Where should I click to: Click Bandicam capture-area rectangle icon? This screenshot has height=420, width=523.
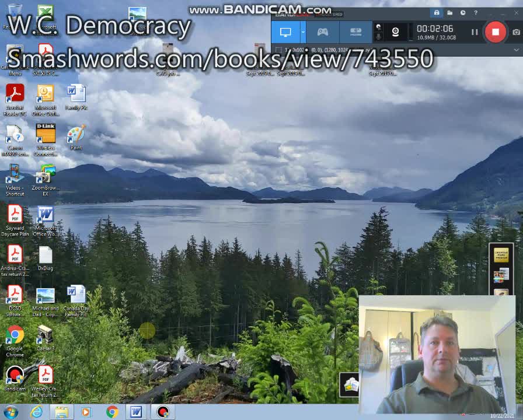[278, 50]
